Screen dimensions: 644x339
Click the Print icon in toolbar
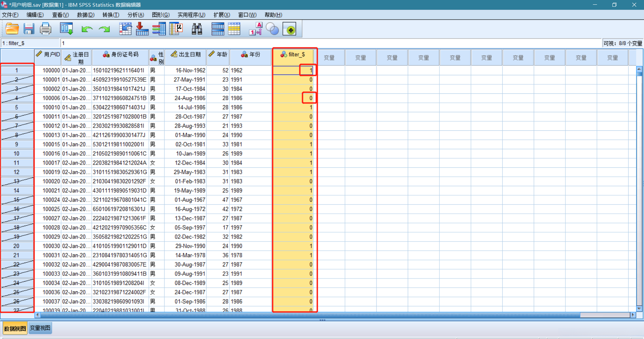pyautogui.click(x=45, y=29)
